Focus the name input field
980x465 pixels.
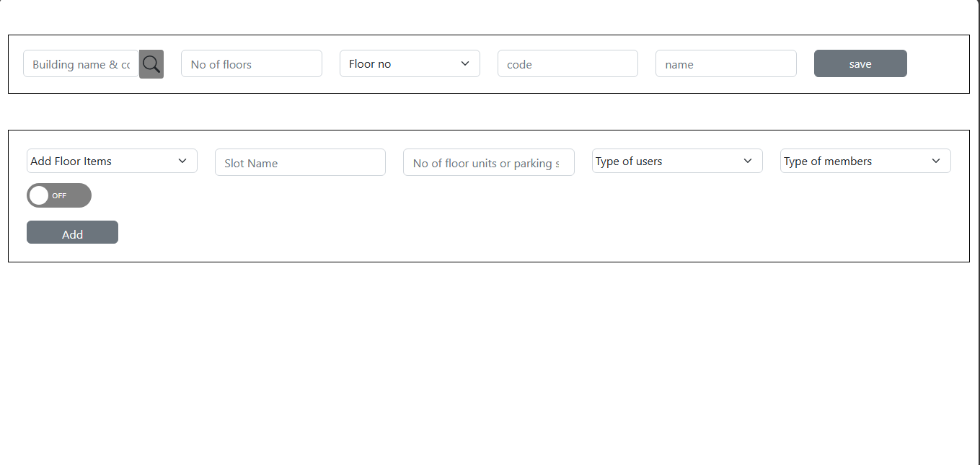pyautogui.click(x=725, y=63)
